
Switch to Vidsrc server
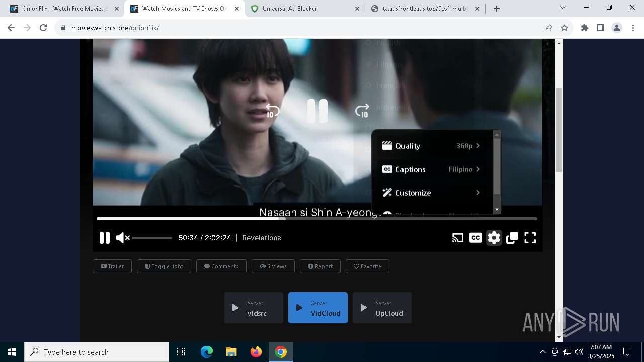click(254, 308)
